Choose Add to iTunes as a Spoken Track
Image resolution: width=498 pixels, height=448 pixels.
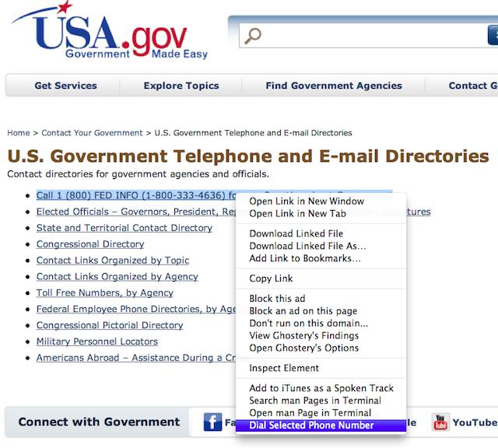[x=321, y=388]
